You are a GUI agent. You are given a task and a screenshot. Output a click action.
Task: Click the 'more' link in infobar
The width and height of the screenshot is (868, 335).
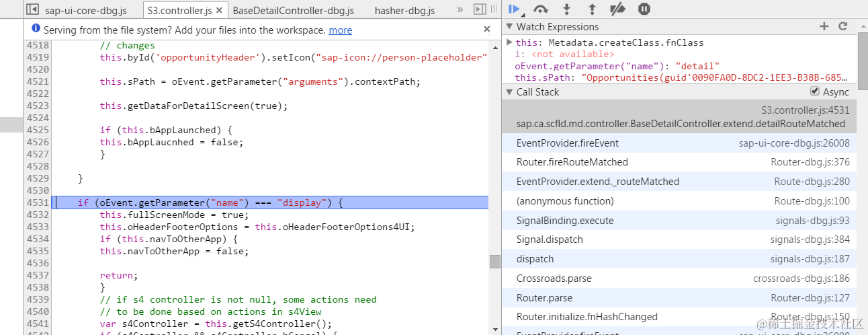tap(341, 30)
